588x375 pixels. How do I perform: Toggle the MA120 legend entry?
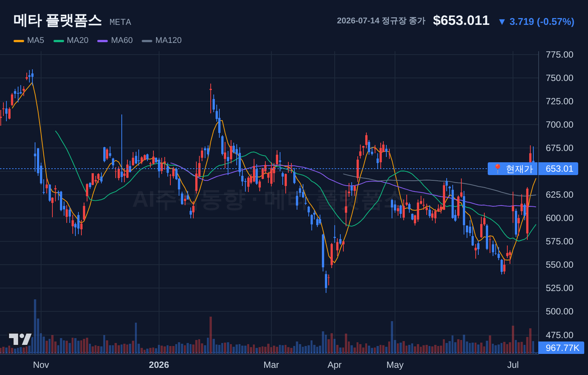click(x=162, y=40)
